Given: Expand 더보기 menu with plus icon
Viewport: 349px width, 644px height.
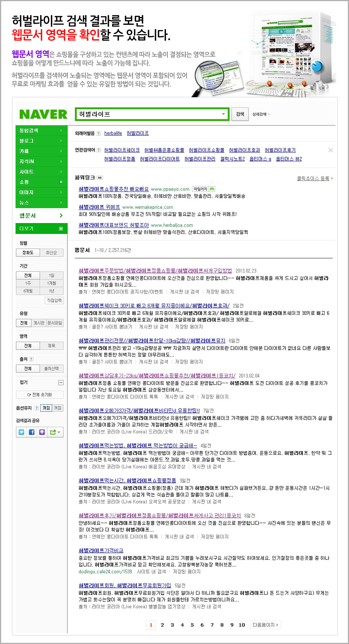Looking at the screenshot, I should (61, 229).
